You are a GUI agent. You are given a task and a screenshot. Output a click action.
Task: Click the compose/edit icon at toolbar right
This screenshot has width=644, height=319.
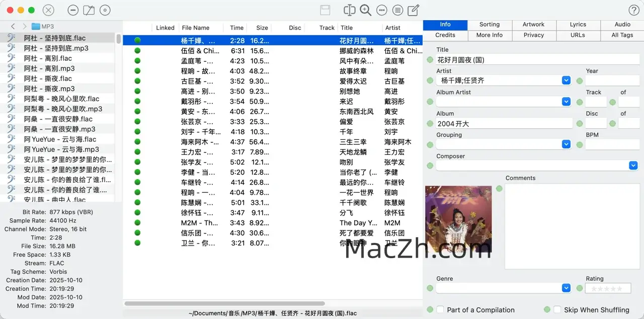[414, 10]
